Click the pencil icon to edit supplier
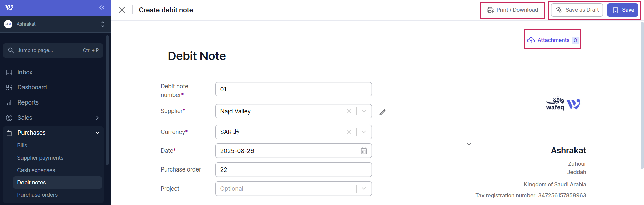Viewport: 644px width, 205px height. [382, 112]
